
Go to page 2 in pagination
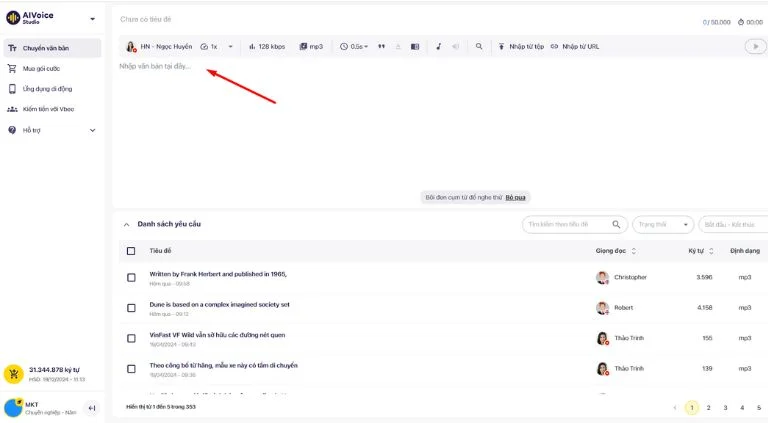[x=709, y=407]
